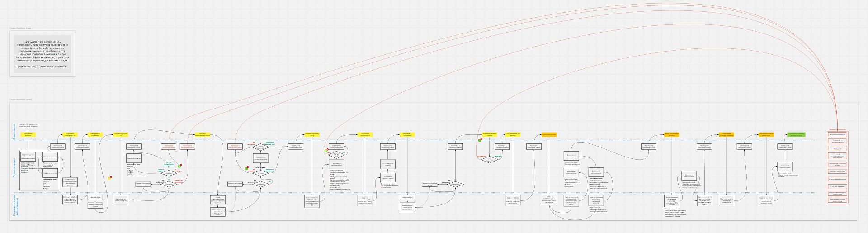
Task: Select the 'Какое решение?' decision diamond
Action: (x=489, y=159)
